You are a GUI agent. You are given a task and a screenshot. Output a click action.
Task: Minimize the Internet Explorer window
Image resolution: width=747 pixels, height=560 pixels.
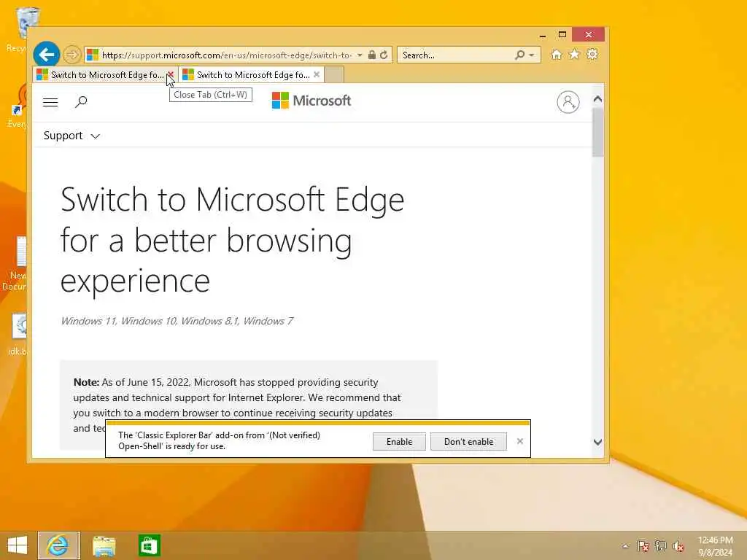[543, 35]
